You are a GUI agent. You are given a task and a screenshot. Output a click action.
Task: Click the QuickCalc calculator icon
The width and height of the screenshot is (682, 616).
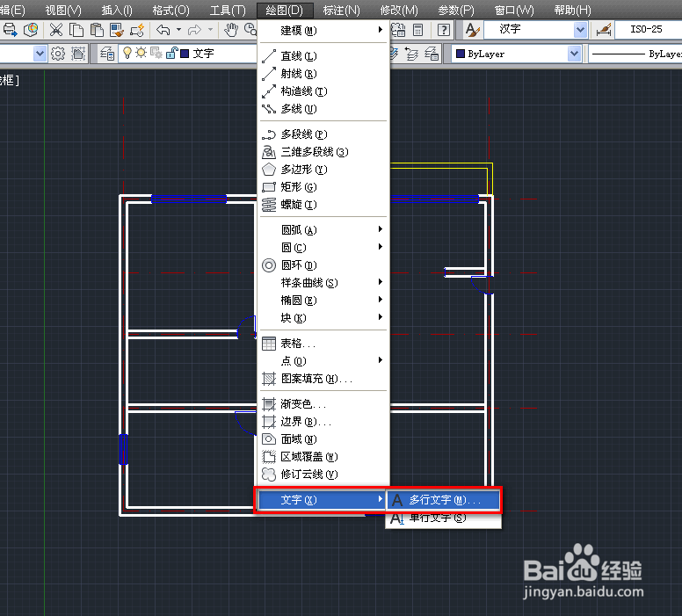click(418, 30)
